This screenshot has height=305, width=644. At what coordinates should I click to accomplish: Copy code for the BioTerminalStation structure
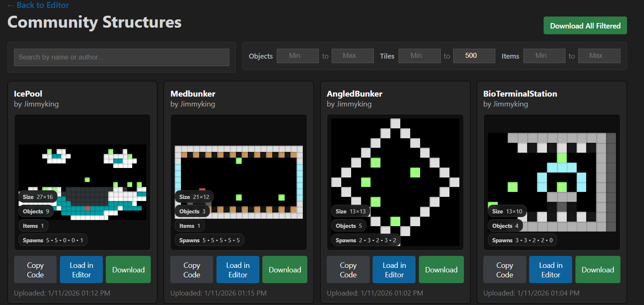(x=504, y=270)
